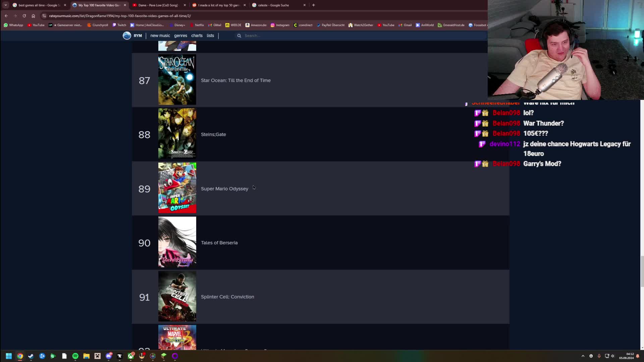
Task: Click the browser address bar URL
Action: [120, 16]
